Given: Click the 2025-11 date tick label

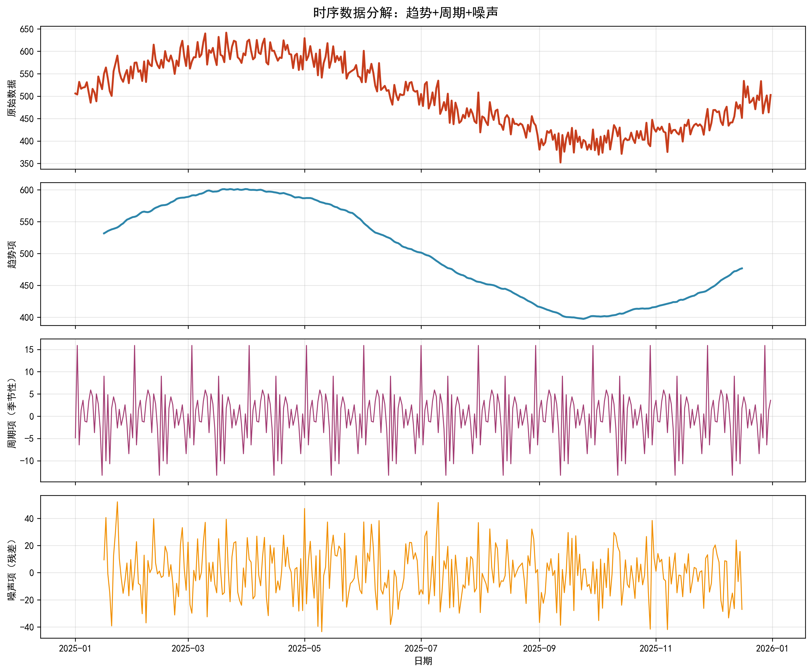Looking at the screenshot, I should (x=655, y=648).
